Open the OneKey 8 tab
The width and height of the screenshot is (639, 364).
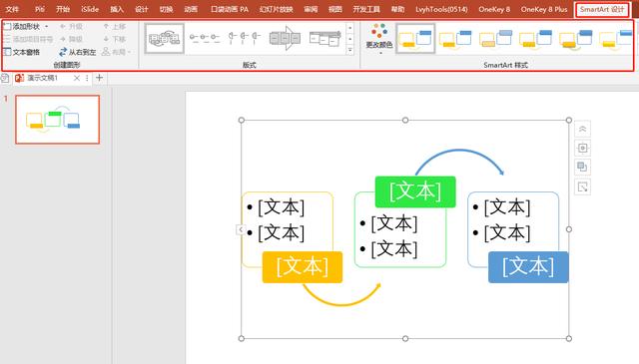(x=494, y=9)
